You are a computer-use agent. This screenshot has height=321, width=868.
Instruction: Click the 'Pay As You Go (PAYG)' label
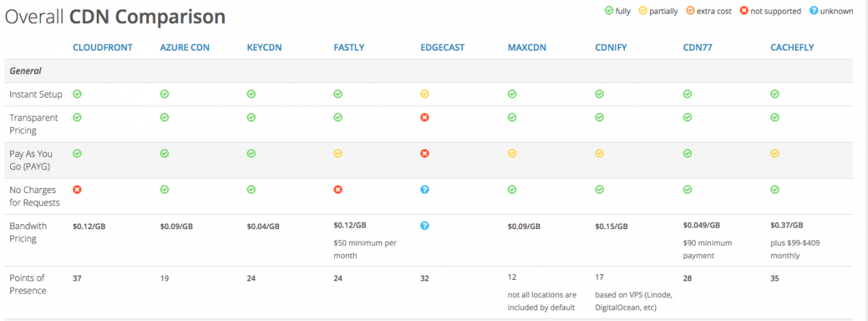[x=31, y=160]
